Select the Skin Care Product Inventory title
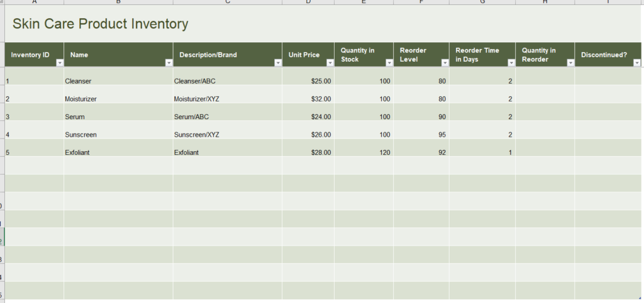644x303 pixels. (x=100, y=24)
